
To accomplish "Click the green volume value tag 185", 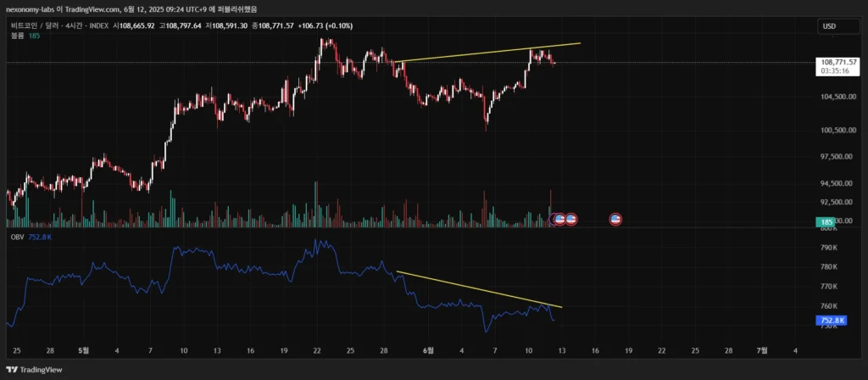I will tap(826, 222).
